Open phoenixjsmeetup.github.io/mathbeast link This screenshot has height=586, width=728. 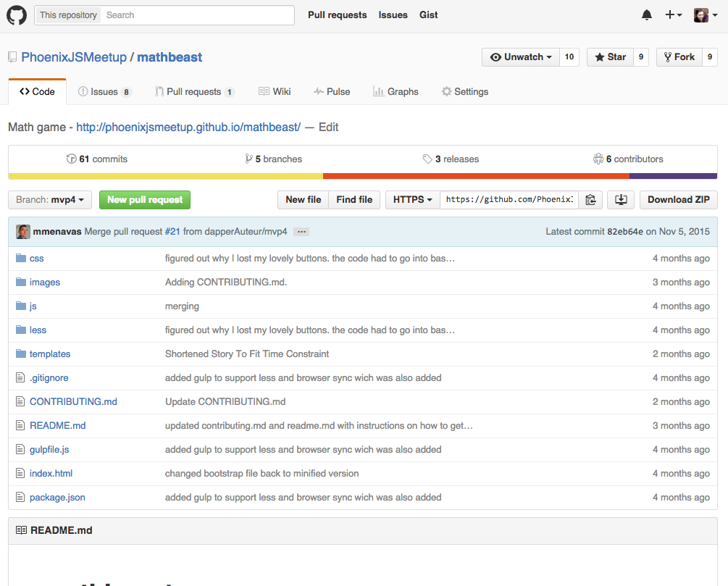tap(188, 127)
